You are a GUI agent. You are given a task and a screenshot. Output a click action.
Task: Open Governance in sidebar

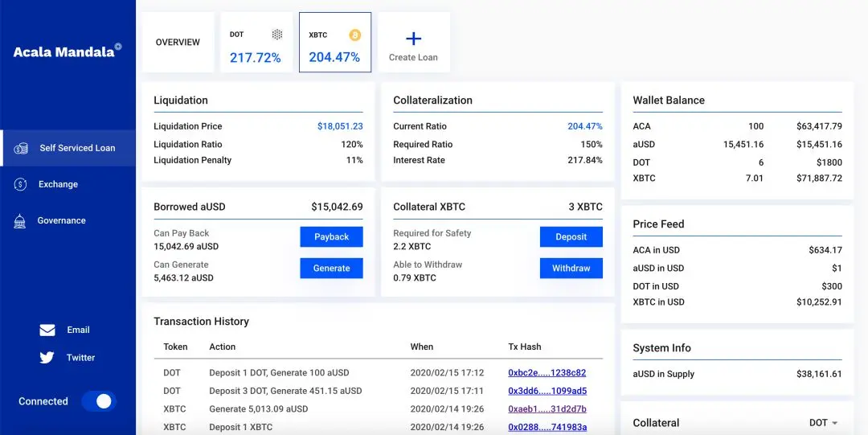click(68, 220)
